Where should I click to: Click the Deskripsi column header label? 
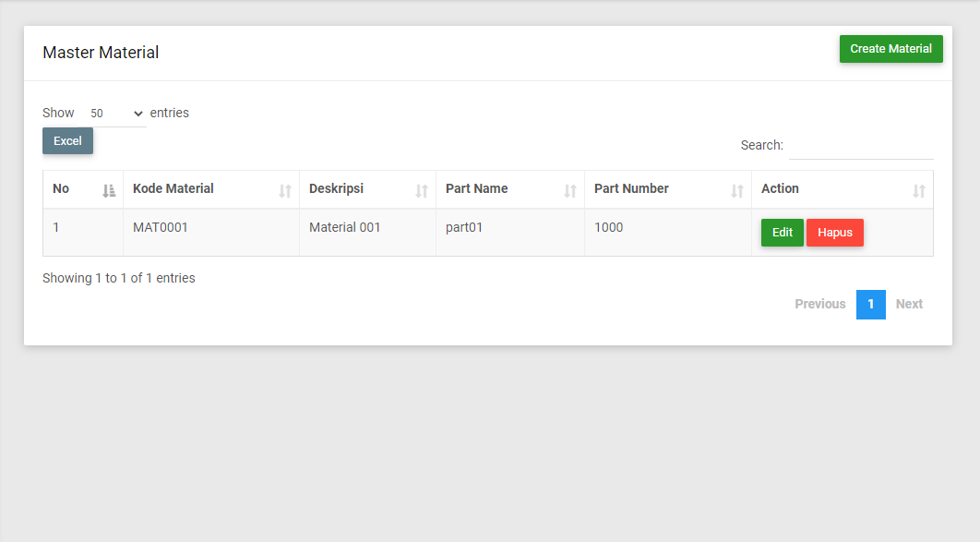[336, 188]
